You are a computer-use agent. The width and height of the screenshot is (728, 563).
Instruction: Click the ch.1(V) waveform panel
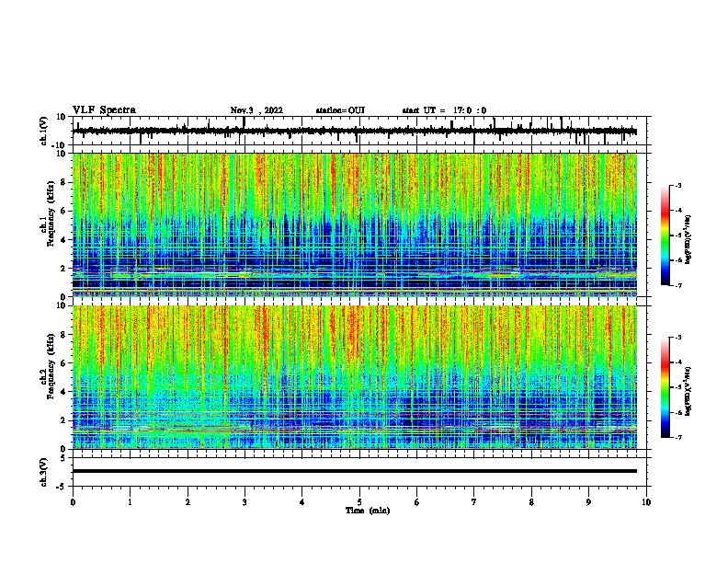point(361,131)
